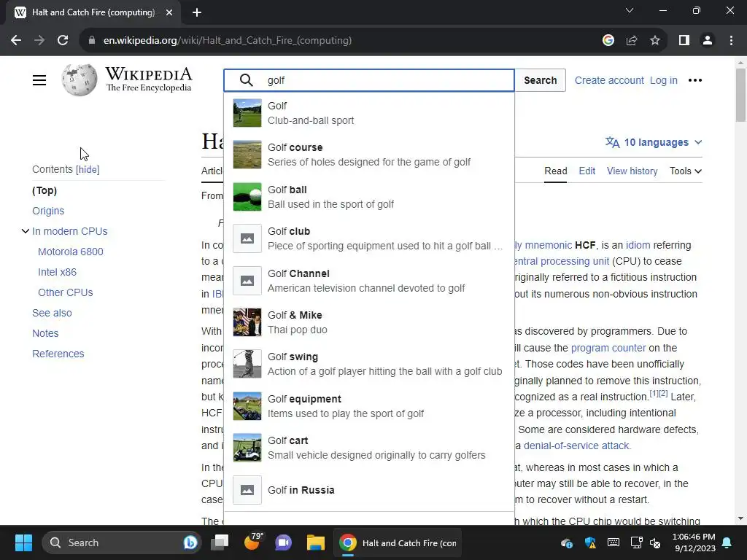Viewport: 747px width, 560px height.
Task: Go back to the previous page
Action: tap(16, 41)
